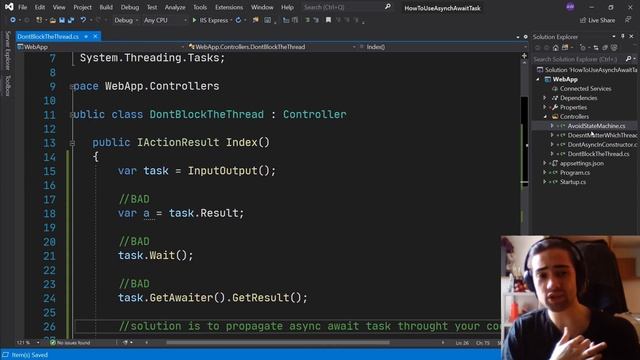Expand Program.cs node
The height and width of the screenshot is (360, 640).
[x=545, y=173]
